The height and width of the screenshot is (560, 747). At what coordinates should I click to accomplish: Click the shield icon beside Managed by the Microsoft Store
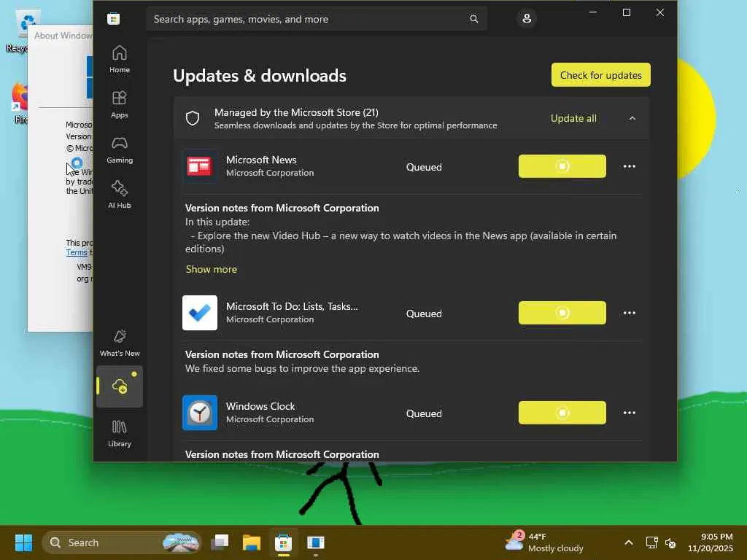tap(193, 118)
